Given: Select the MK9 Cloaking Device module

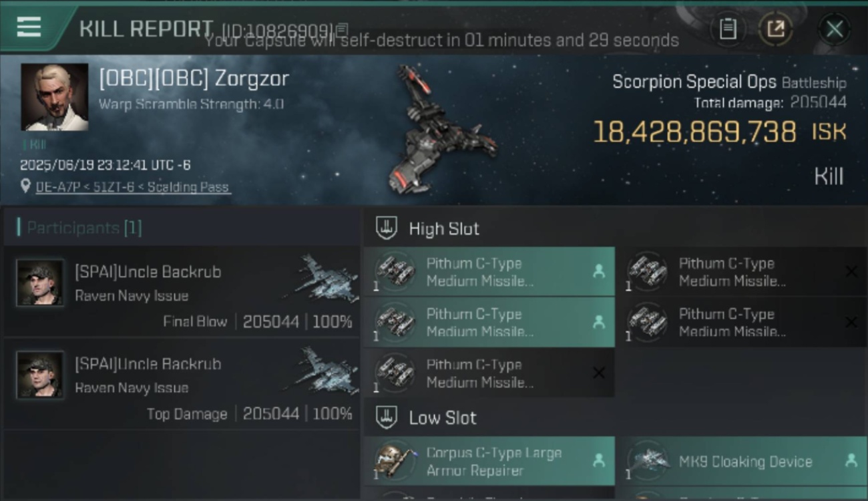Looking at the screenshot, I should click(742, 461).
